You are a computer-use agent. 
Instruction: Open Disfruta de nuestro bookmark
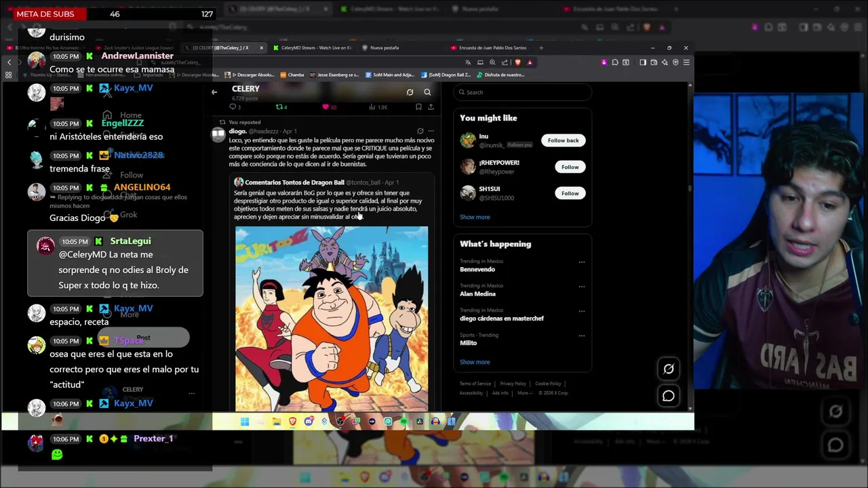pyautogui.click(x=500, y=75)
